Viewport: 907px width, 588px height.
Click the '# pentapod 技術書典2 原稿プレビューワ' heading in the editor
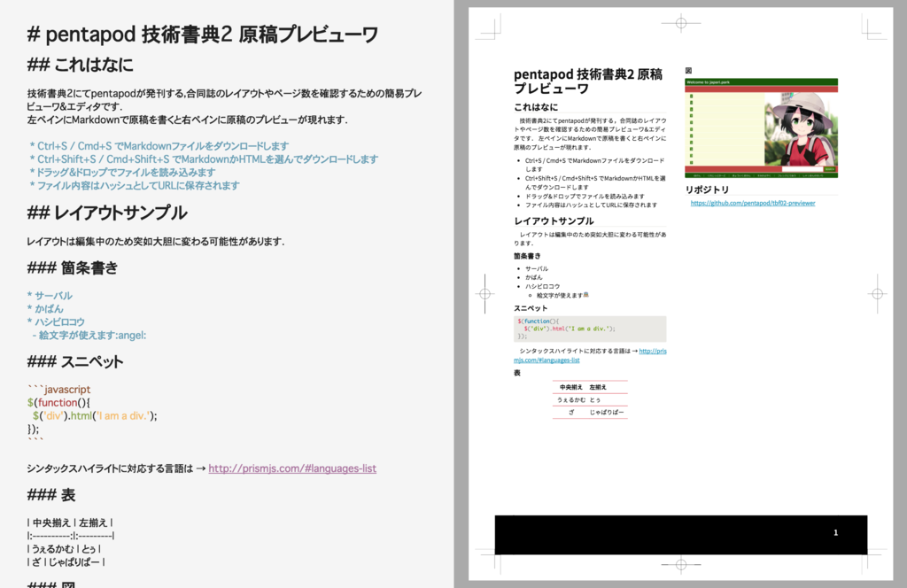[x=203, y=35]
